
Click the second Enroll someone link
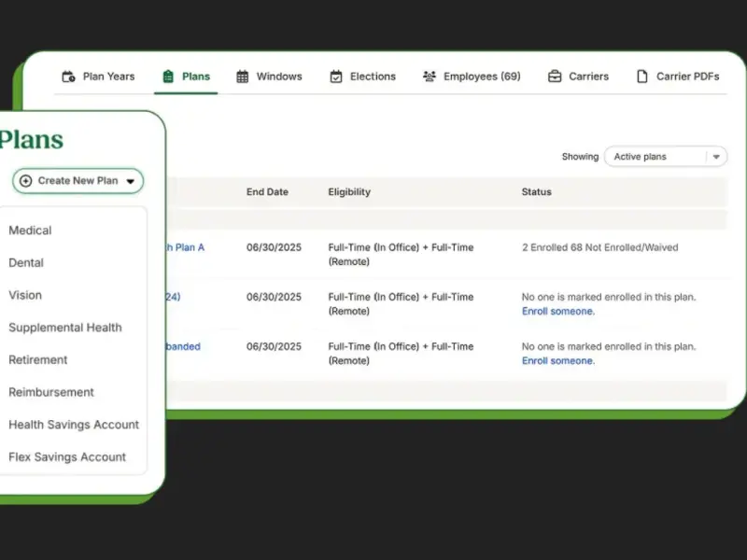557,361
